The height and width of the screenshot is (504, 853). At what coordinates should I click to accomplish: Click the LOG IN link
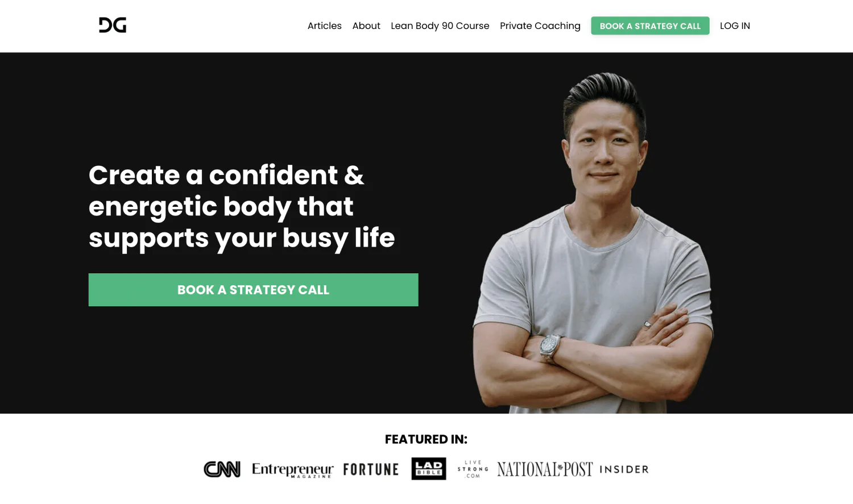click(735, 26)
